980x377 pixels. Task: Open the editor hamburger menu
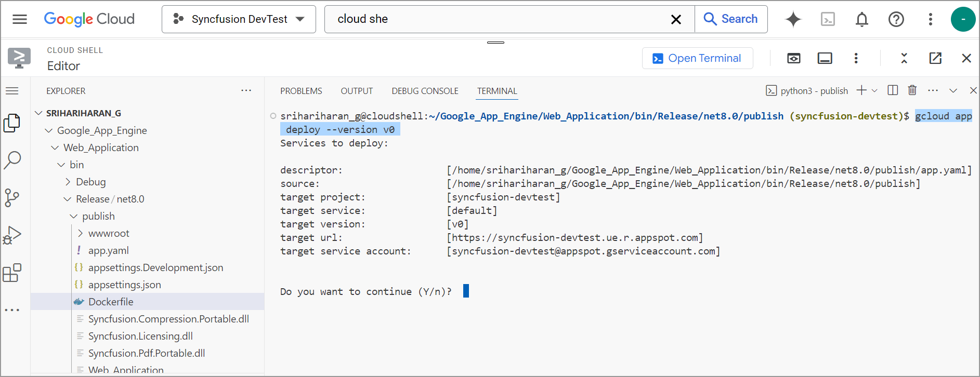[12, 91]
